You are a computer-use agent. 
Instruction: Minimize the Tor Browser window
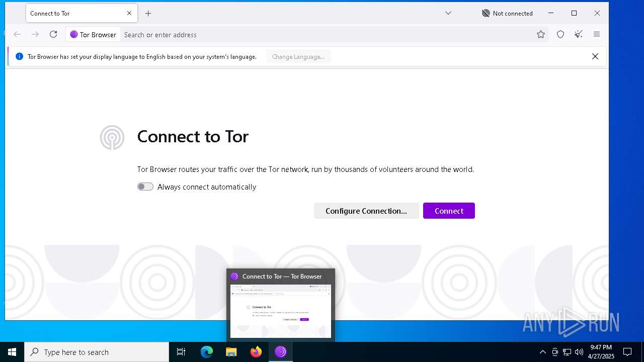[x=551, y=13]
